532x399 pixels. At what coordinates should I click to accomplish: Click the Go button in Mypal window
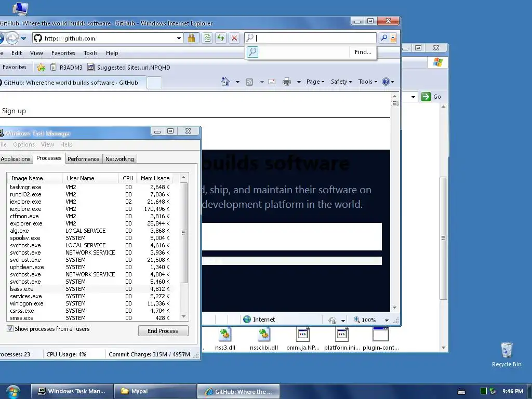coord(431,97)
